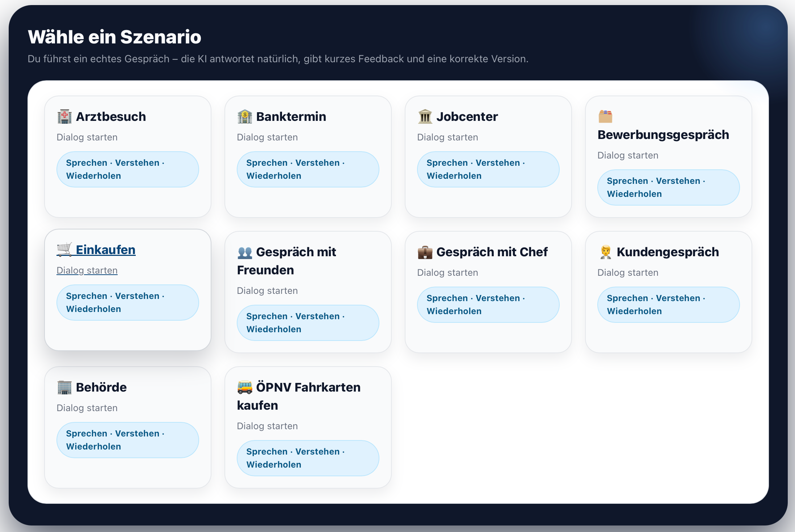Select the Kundengespräch card heading
Image resolution: width=795 pixels, height=532 pixels.
tap(668, 252)
